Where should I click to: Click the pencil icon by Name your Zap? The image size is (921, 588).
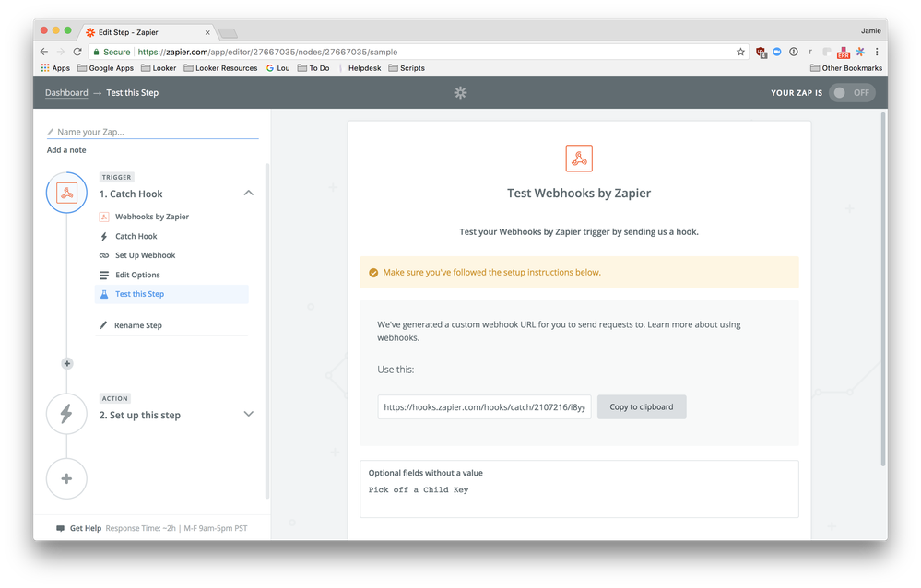click(x=51, y=132)
